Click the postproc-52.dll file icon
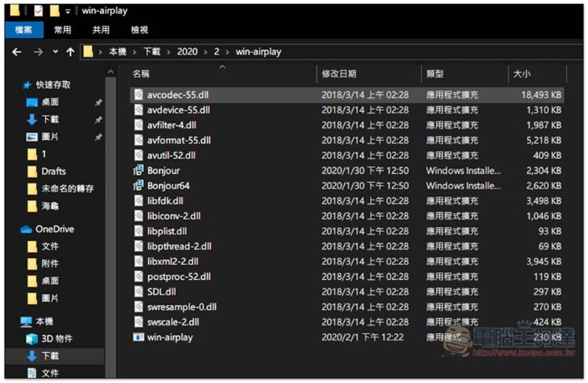 [x=139, y=276]
